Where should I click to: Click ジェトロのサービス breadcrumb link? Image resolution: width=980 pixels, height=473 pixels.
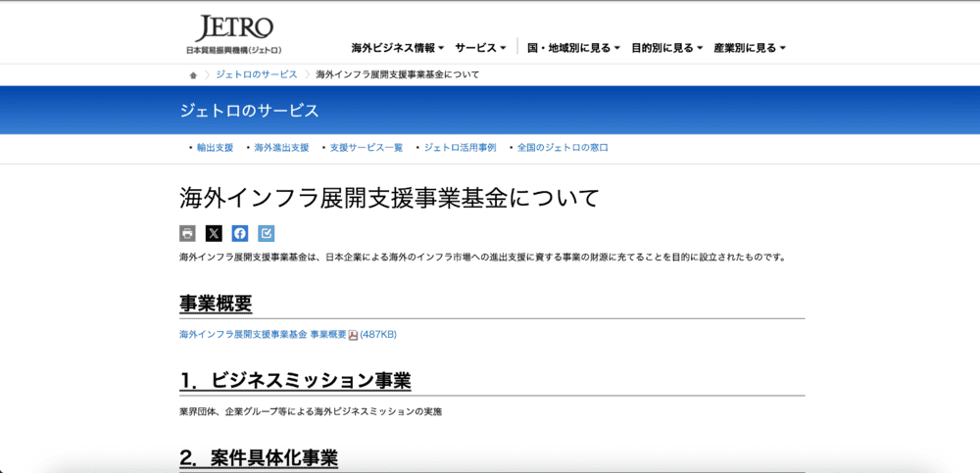pos(256,75)
